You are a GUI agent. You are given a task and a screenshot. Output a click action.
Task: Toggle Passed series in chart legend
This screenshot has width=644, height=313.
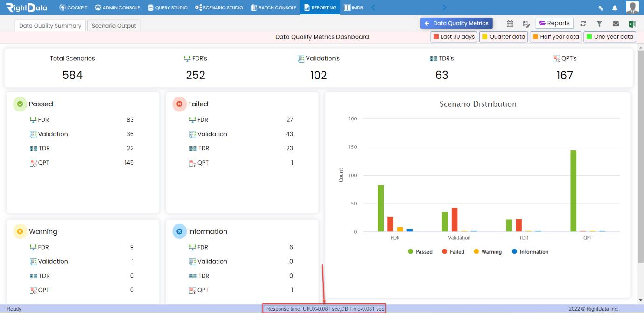point(420,252)
